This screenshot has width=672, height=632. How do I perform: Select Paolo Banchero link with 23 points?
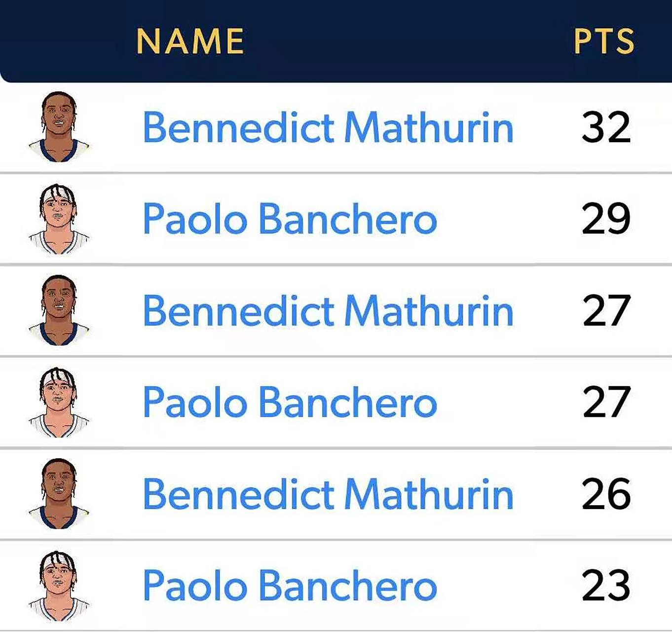coord(290,586)
